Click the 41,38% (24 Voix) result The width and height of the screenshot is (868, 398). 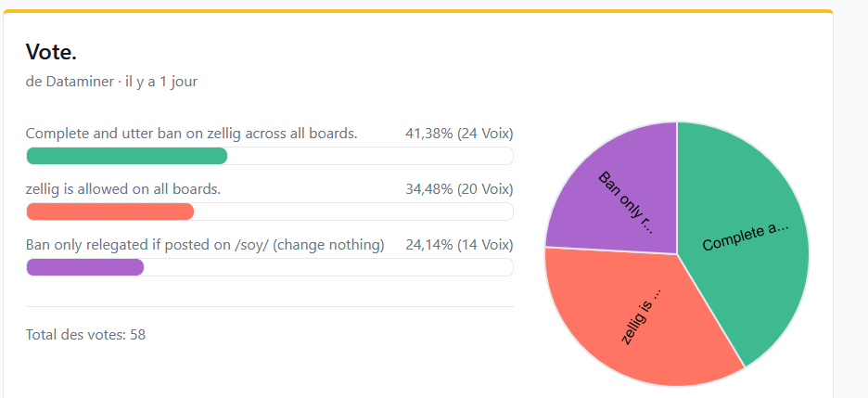(459, 134)
